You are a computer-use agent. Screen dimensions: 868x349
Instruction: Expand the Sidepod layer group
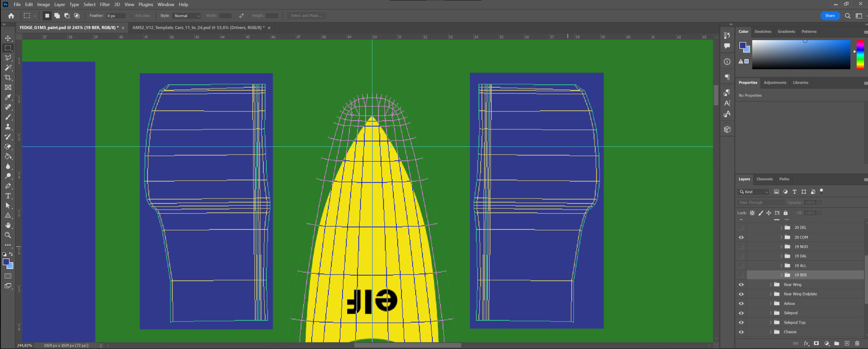click(770, 313)
